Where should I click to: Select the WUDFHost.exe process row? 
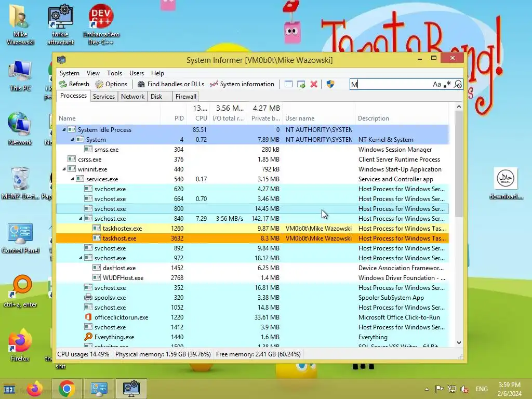point(253,277)
